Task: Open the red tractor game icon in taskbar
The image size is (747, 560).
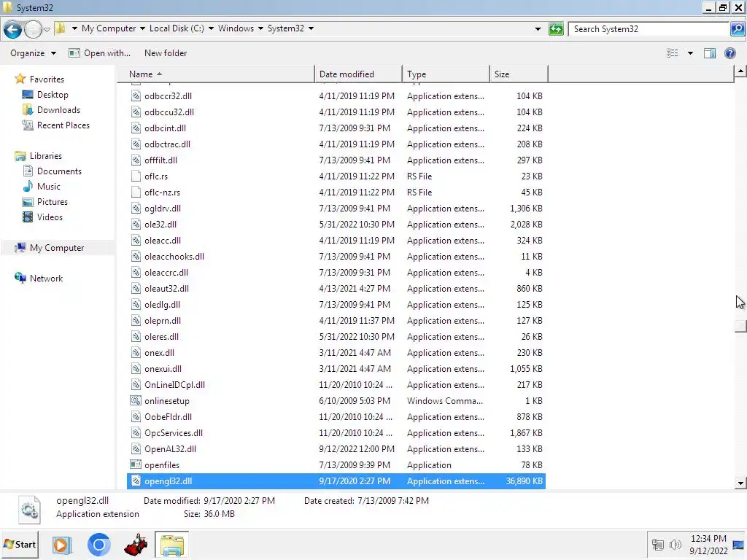Action: coord(136,545)
